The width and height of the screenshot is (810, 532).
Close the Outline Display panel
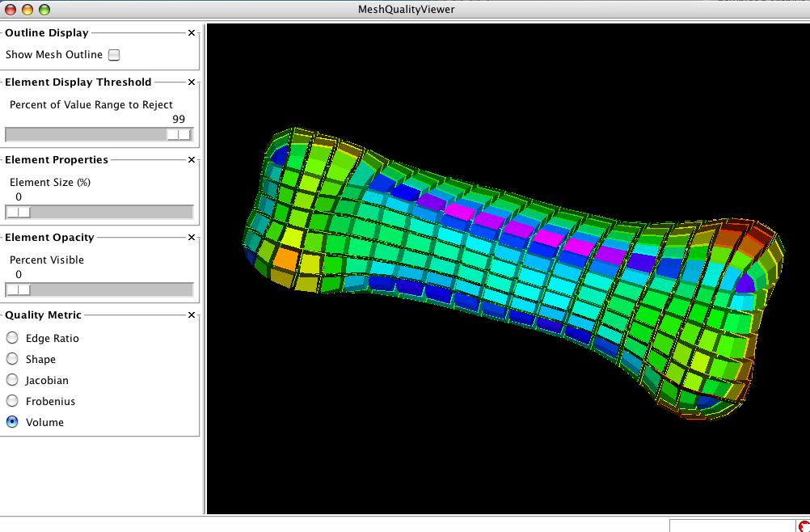(x=191, y=33)
